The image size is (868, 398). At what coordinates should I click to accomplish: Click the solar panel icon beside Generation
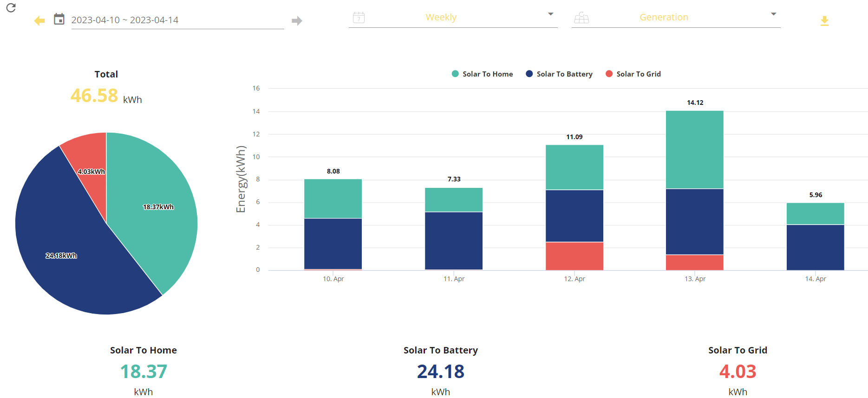581,18
